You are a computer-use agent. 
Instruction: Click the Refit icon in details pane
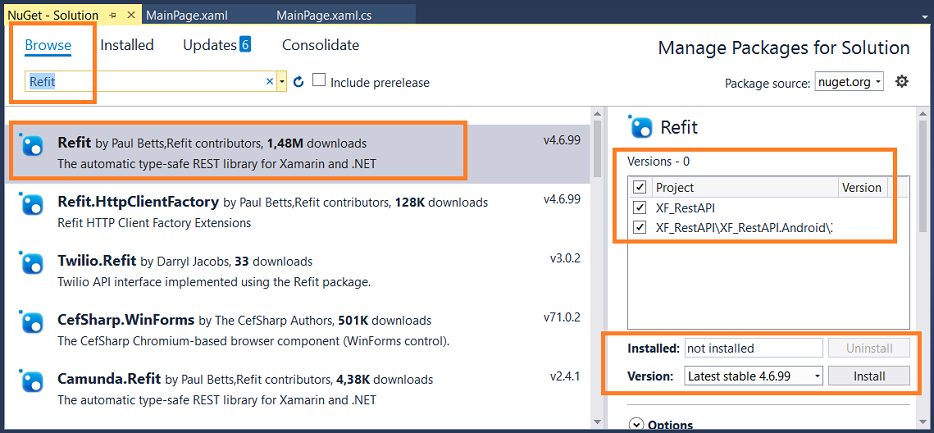(642, 127)
